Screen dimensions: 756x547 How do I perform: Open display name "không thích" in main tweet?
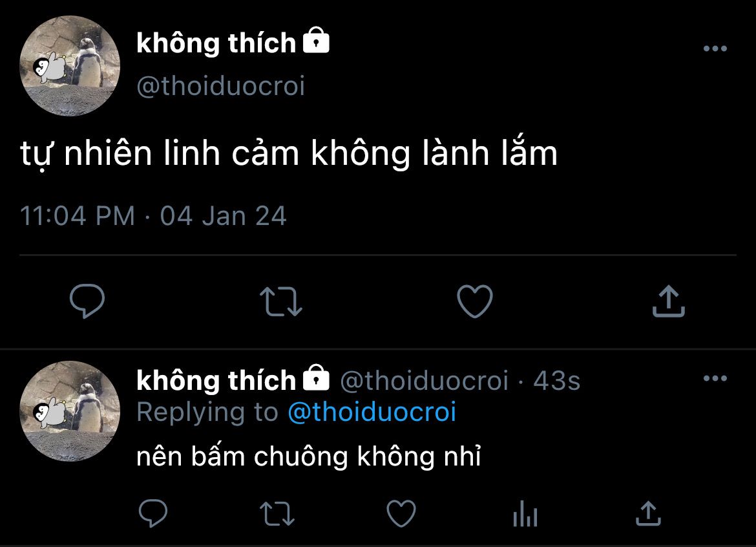[x=216, y=43]
